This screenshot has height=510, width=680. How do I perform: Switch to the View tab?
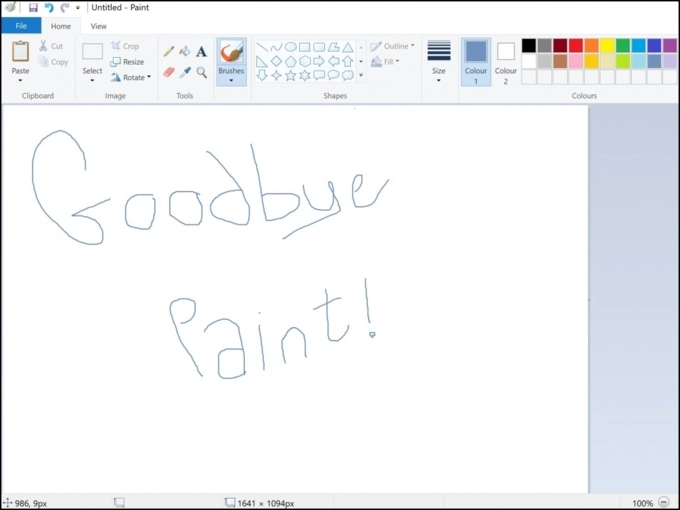[98, 26]
